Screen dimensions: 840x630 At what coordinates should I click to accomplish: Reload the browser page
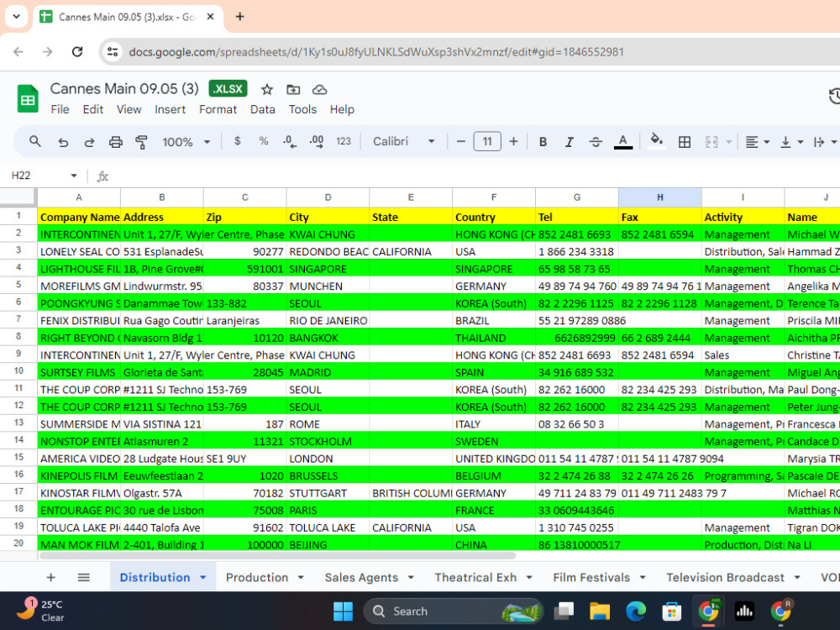(77, 52)
